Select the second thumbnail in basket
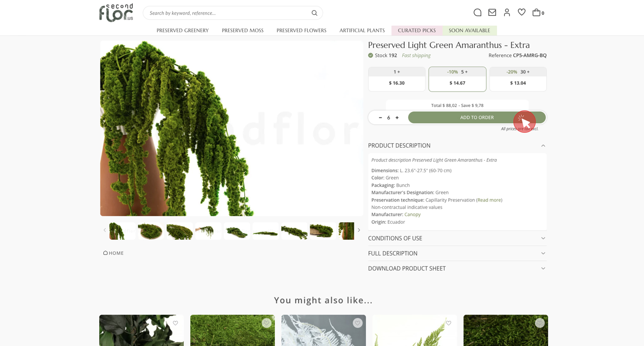The width and height of the screenshot is (644, 346). coord(151,231)
